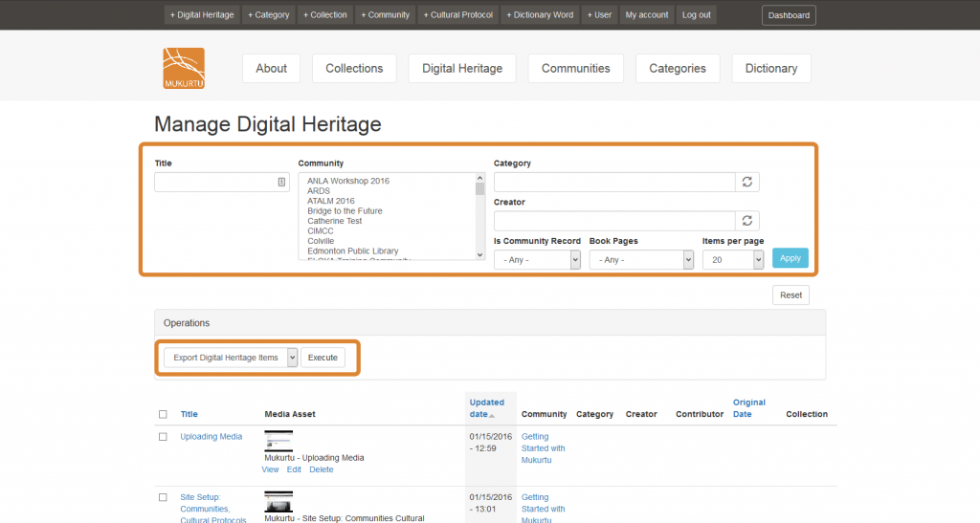
Task: Open the About tab
Action: [271, 69]
